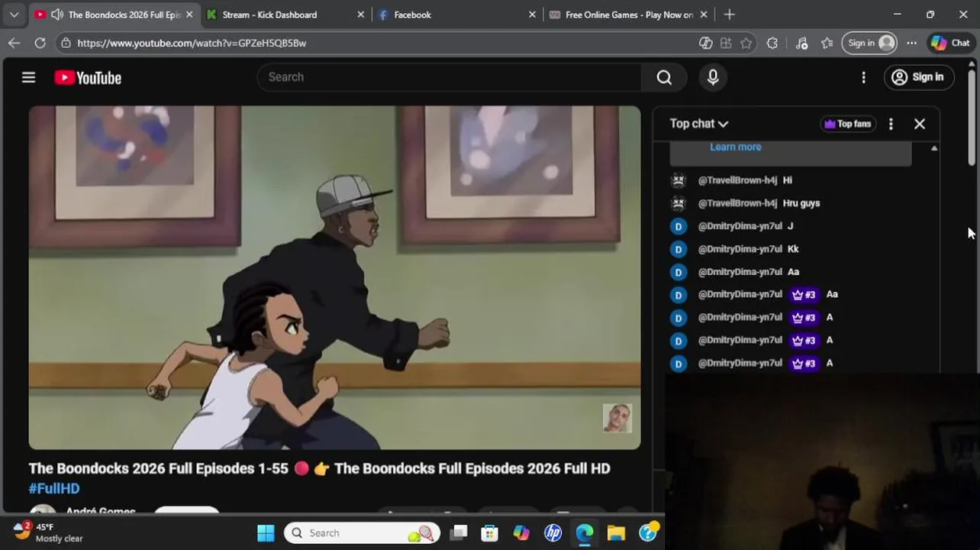Open the Windows Start menu
This screenshot has width=980, height=550.
[266, 532]
